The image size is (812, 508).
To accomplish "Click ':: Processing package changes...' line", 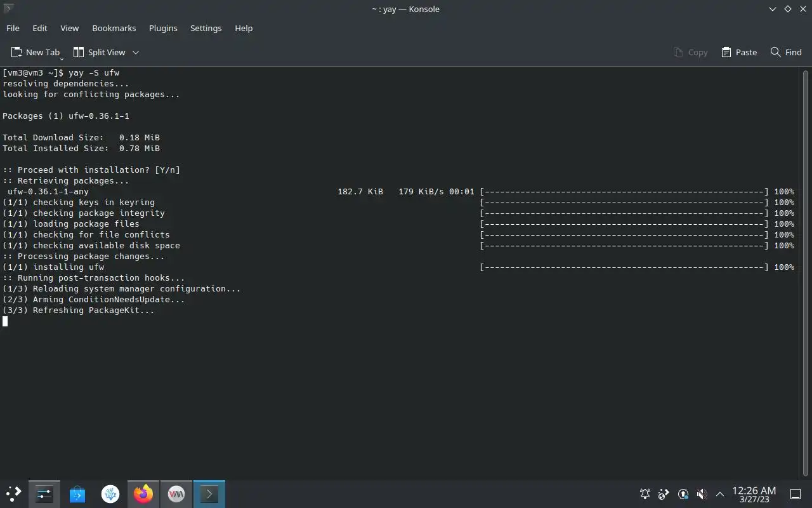I will [84, 256].
